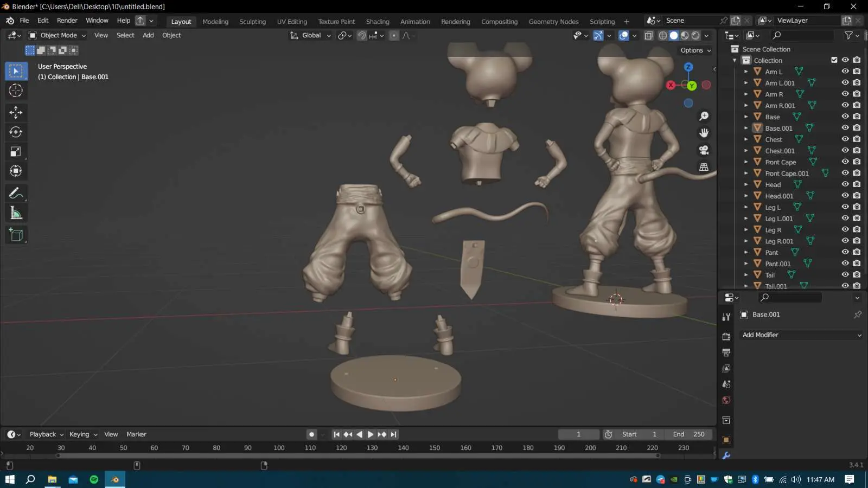Select the Scale tool
This screenshot has height=488, width=868.
coord(16,152)
